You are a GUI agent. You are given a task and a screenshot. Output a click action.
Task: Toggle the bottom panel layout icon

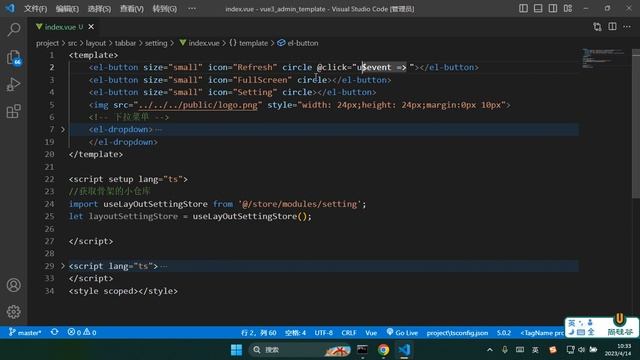538,8
